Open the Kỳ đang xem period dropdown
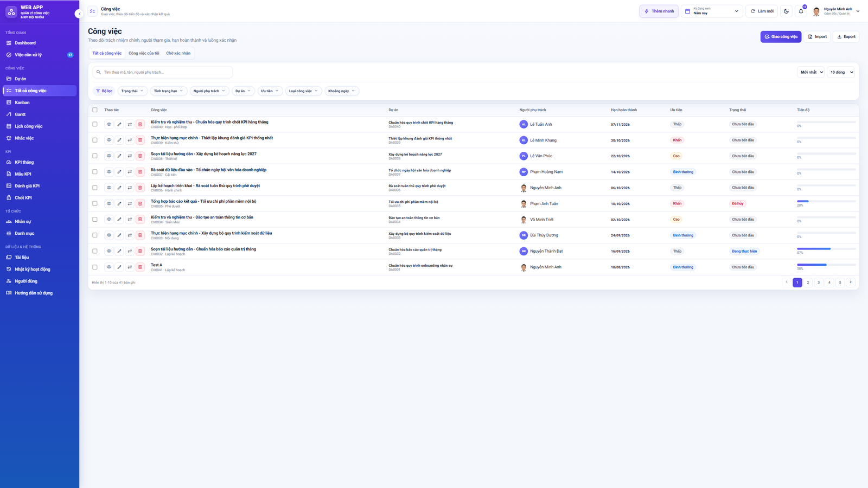The image size is (868, 488). click(x=712, y=11)
